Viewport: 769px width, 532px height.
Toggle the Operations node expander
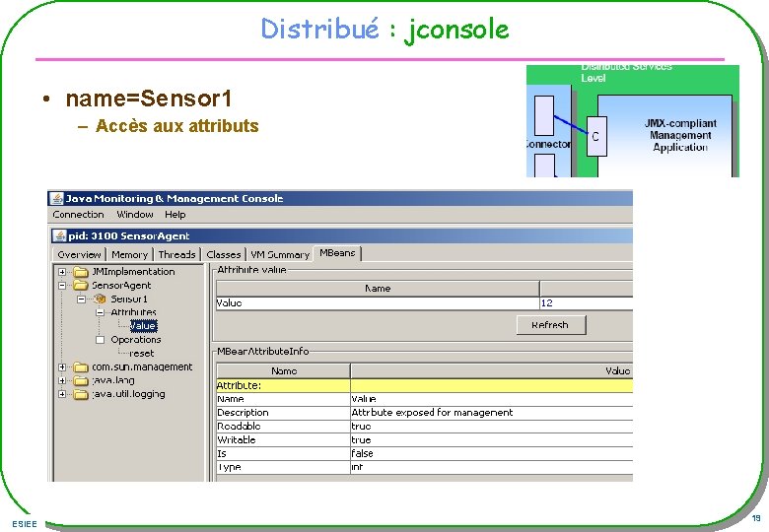point(100,340)
